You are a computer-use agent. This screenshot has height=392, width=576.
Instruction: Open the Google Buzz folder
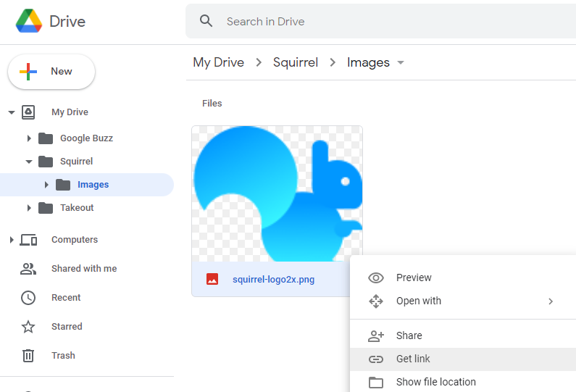86,138
